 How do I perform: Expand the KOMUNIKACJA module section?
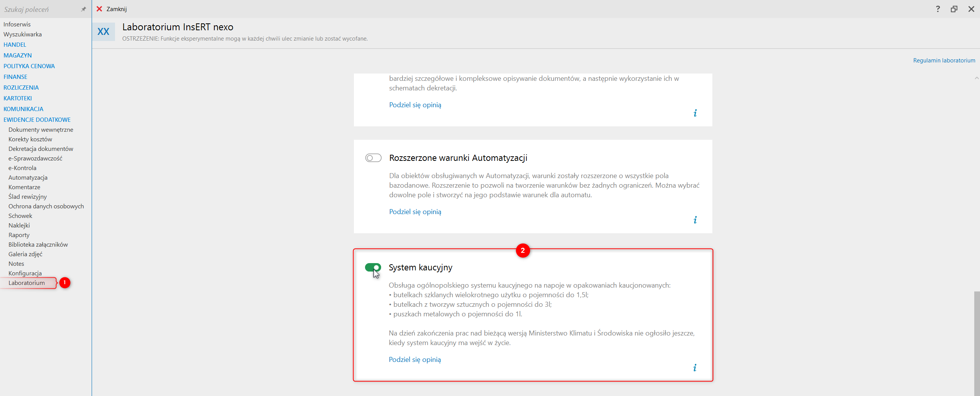[x=23, y=109]
